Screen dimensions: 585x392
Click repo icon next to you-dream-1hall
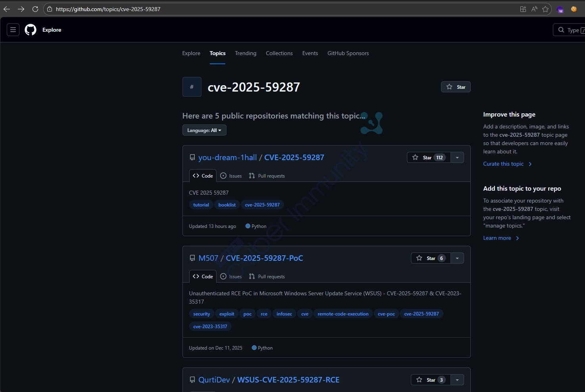click(192, 158)
